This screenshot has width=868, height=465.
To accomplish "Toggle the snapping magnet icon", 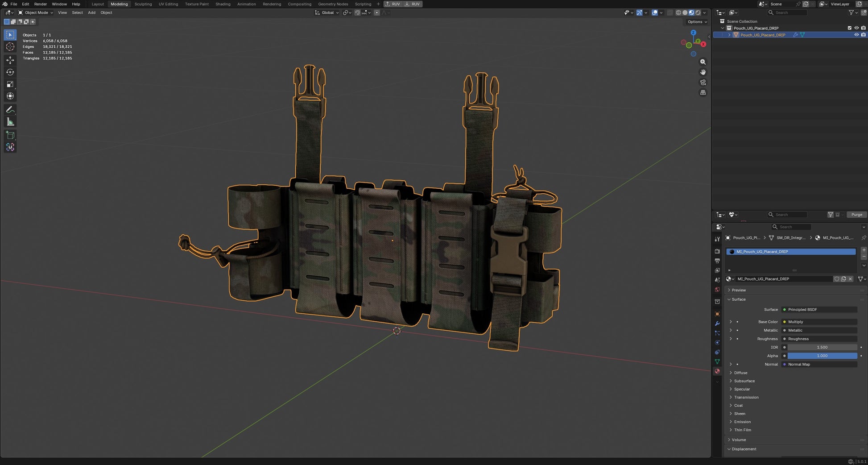I will point(357,12).
